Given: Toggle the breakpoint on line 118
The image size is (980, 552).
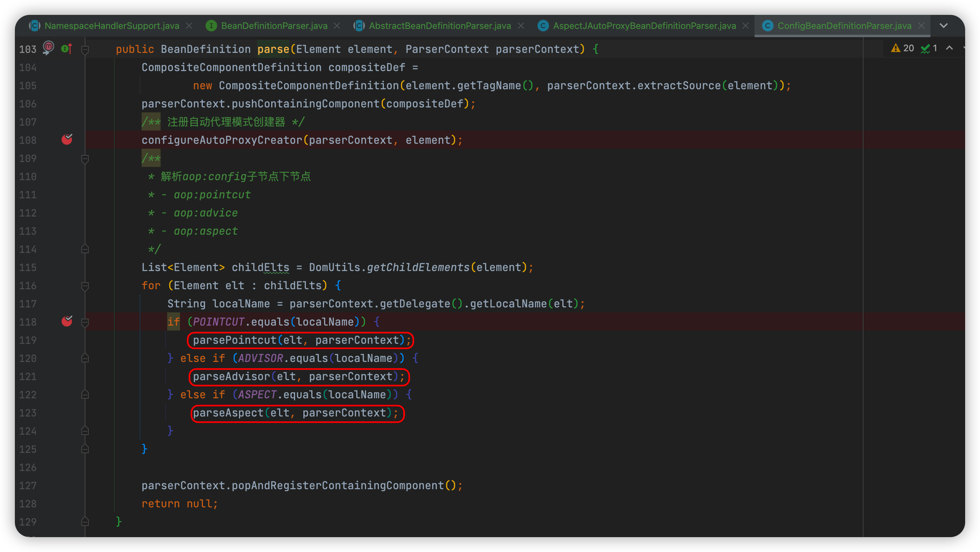Looking at the screenshot, I should (x=67, y=321).
